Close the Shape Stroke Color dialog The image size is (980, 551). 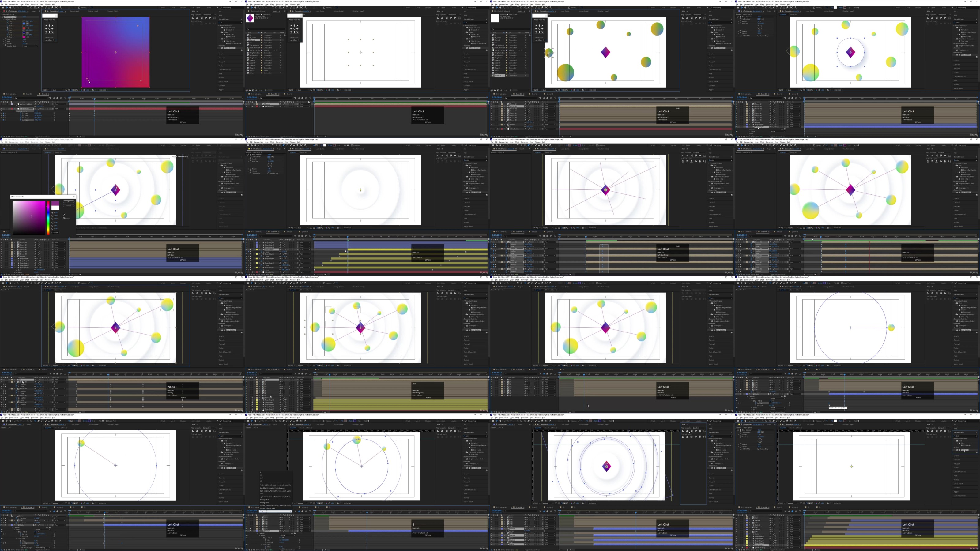[74, 197]
